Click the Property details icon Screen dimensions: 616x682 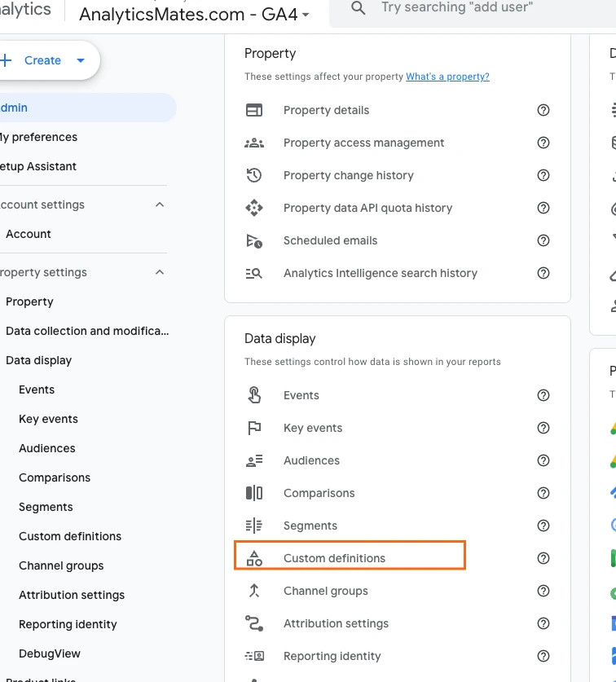(x=254, y=110)
